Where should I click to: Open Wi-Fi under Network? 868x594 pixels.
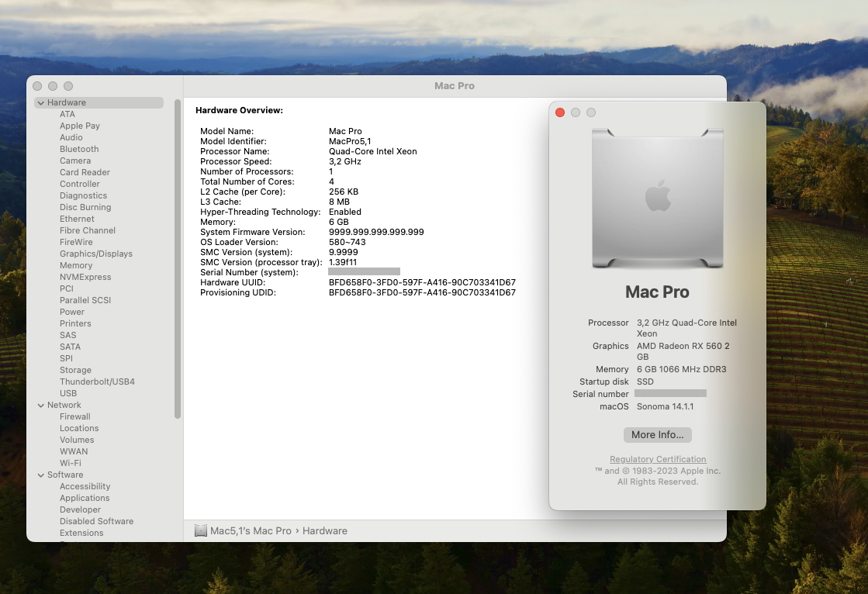click(71, 463)
